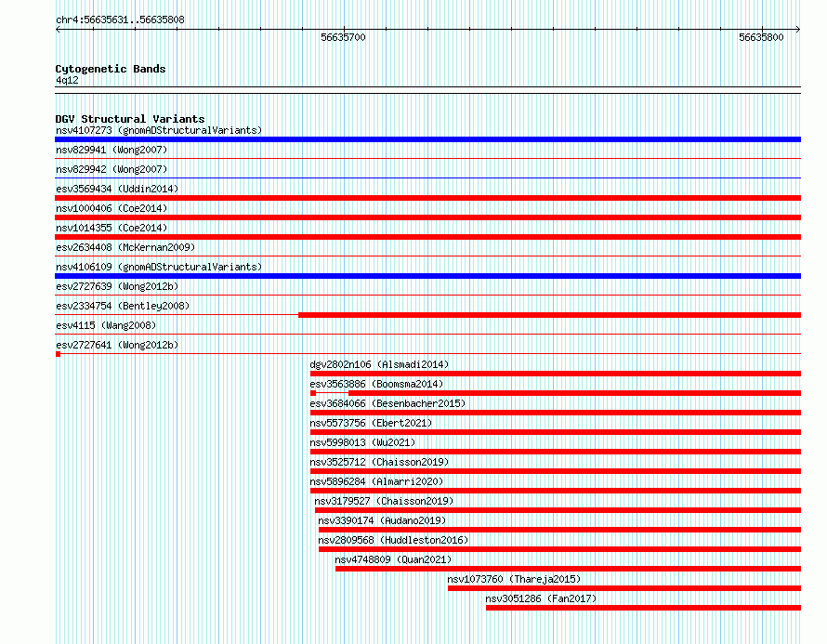Click nsv1073760 (Thareja2015) label
827x644 pixels.
coord(514,579)
